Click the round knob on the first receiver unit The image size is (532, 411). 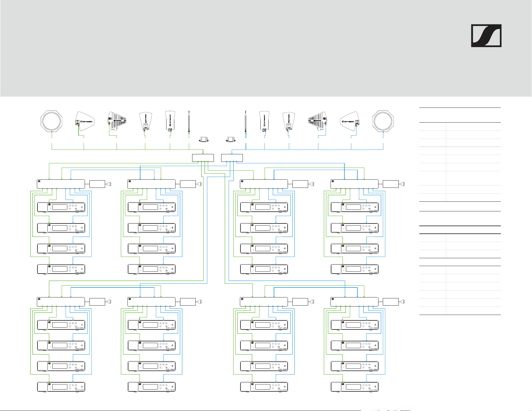point(82,207)
